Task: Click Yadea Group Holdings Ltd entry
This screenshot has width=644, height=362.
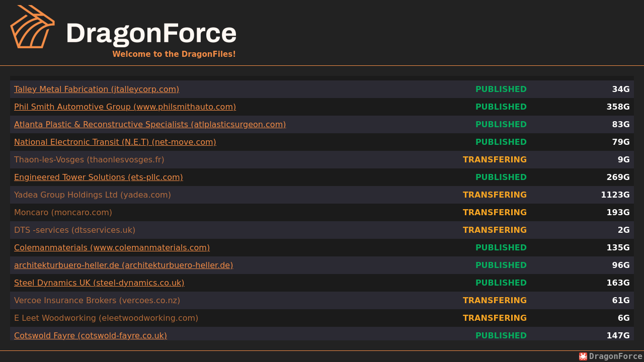Action: tap(93, 195)
